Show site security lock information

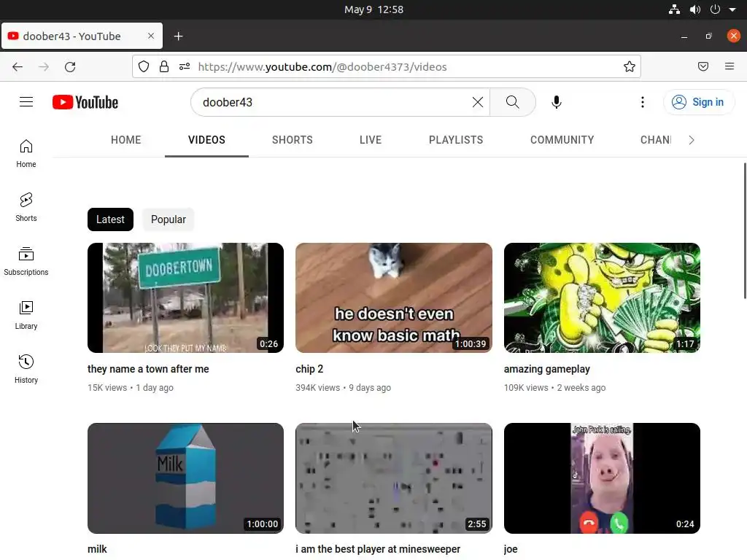click(164, 66)
